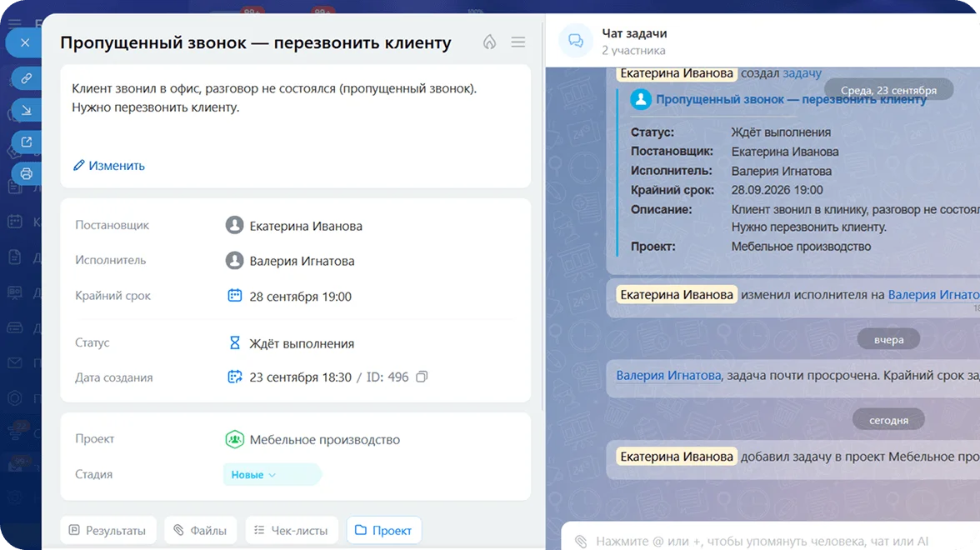Click Валерия Игнатова mention in overdue message
The width and height of the screenshot is (980, 550).
pyautogui.click(x=668, y=376)
